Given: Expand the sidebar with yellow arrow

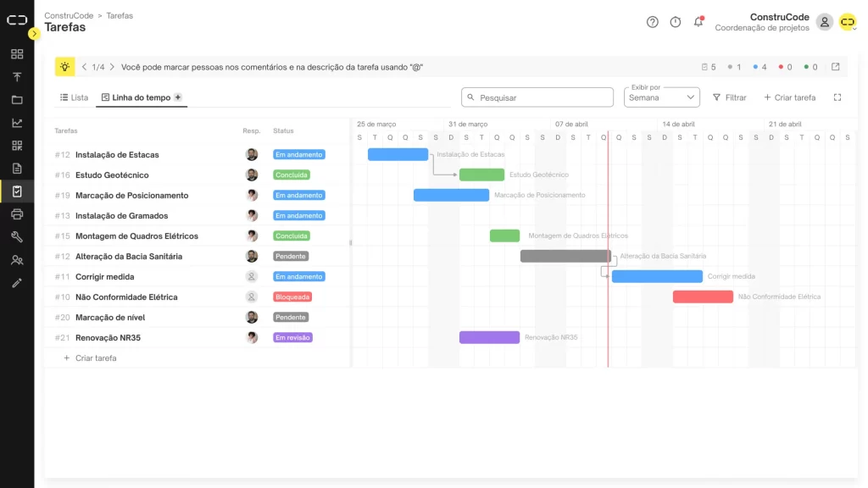Looking at the screenshot, I should 34,34.
